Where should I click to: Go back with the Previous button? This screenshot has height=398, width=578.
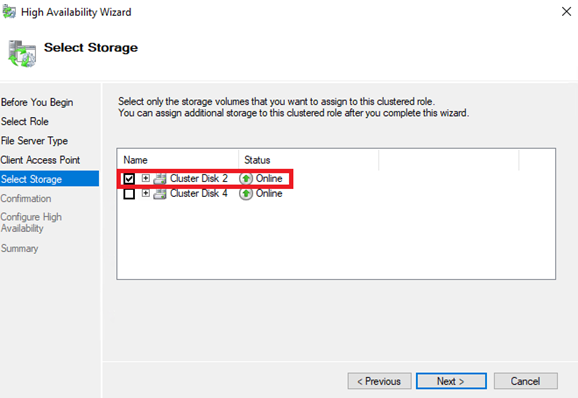379,381
